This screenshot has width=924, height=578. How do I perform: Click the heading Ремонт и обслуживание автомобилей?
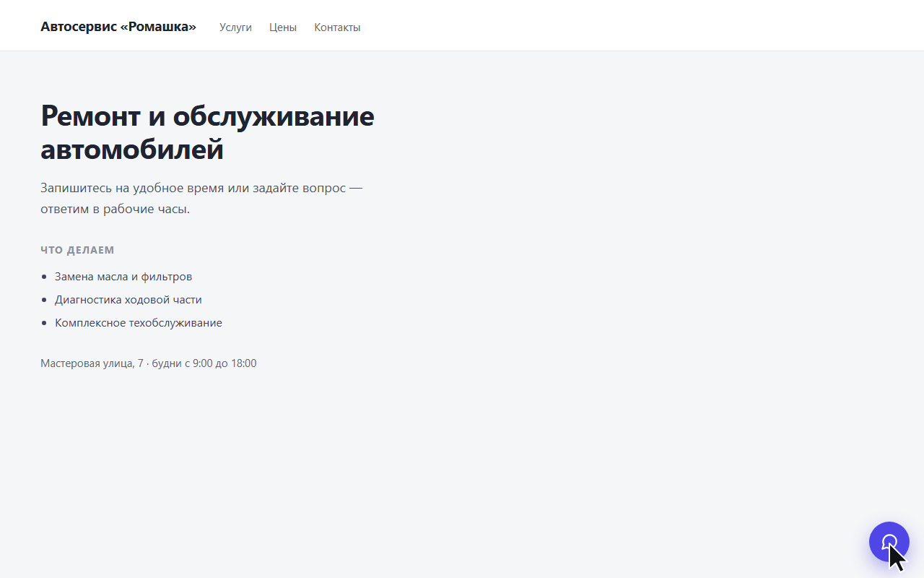click(208, 133)
